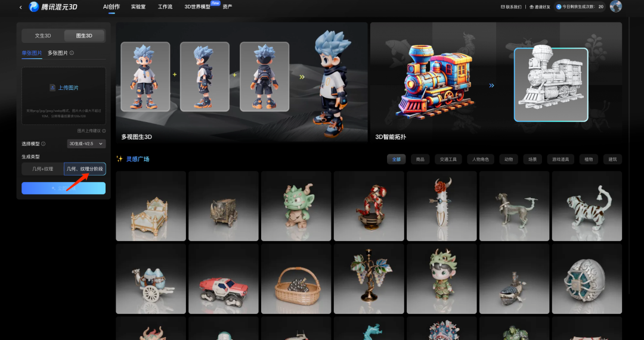Filter gallery by 建筑
The width and height of the screenshot is (644, 340).
[612, 159]
